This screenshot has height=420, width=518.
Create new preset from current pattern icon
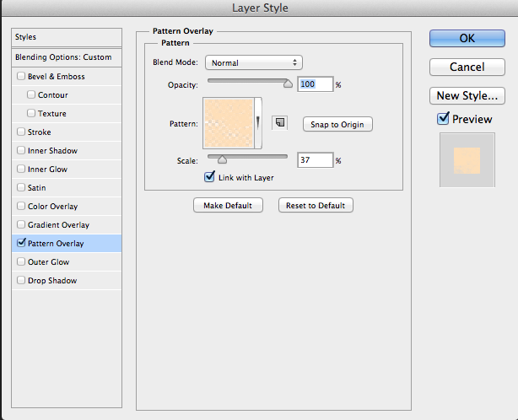tap(280, 123)
